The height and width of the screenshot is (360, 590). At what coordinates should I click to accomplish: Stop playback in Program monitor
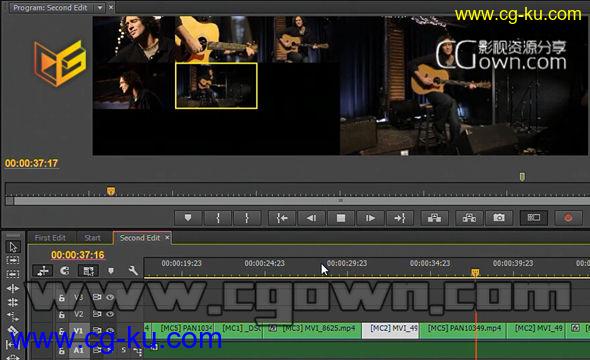[341, 218]
